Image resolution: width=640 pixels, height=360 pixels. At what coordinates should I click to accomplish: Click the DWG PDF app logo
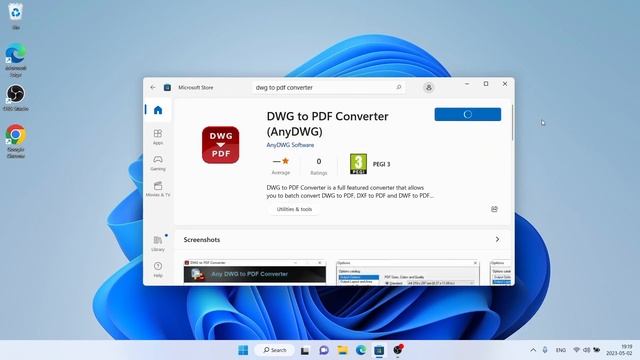(x=220, y=145)
